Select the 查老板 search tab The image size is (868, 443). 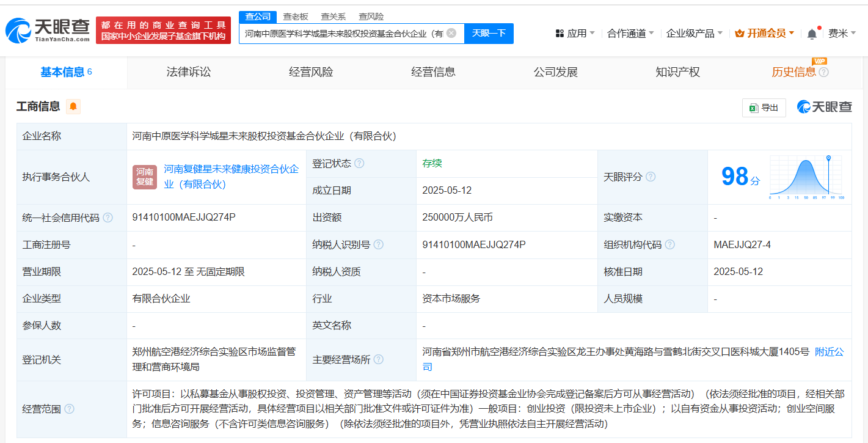tap(296, 16)
